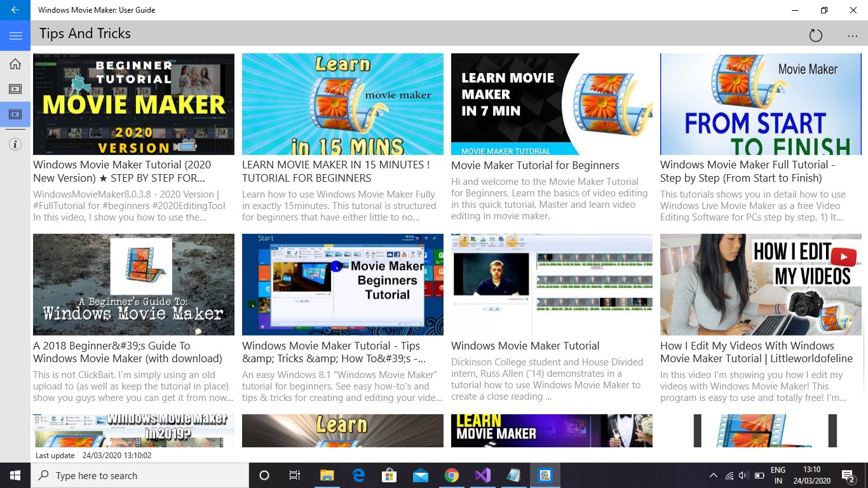Open 'Movie Maker Tutorial for Beginners' title

535,165
